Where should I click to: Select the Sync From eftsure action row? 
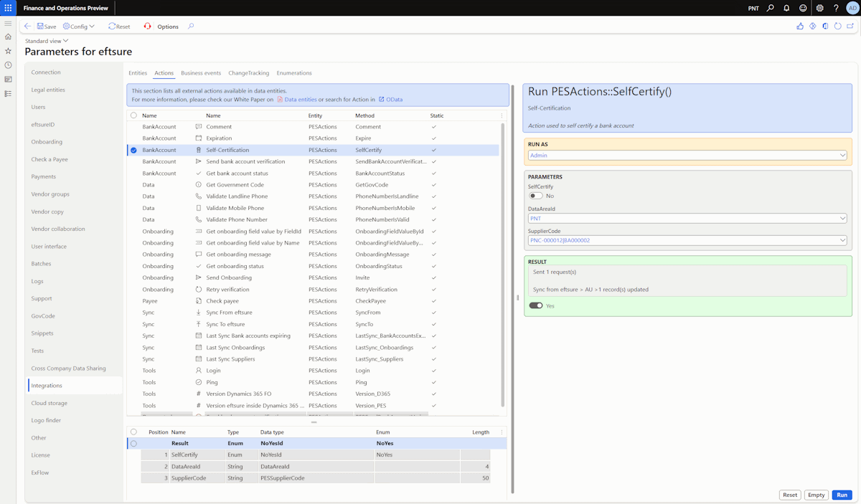click(x=314, y=313)
